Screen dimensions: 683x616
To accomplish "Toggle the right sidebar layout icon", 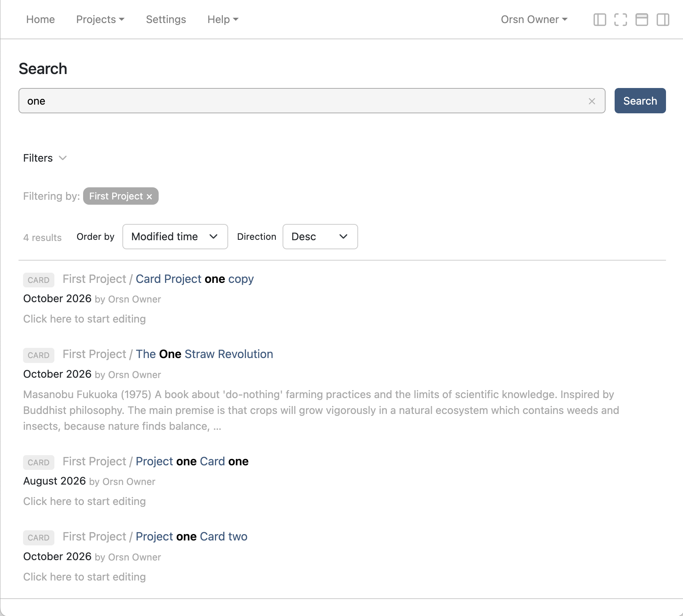I will [663, 20].
